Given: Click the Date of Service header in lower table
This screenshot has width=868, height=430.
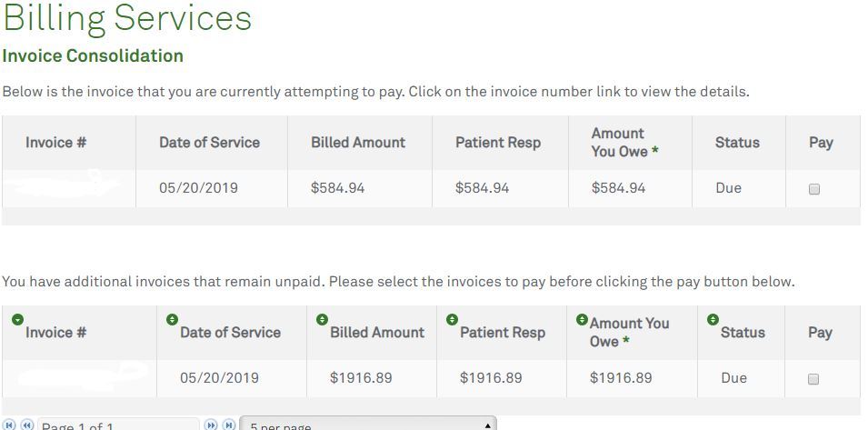Looking at the screenshot, I should (230, 332).
